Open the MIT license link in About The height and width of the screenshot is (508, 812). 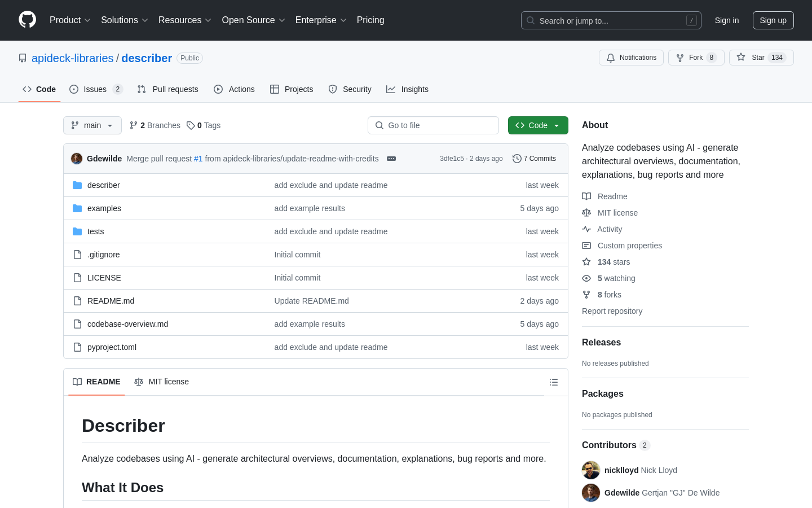tap(610, 213)
